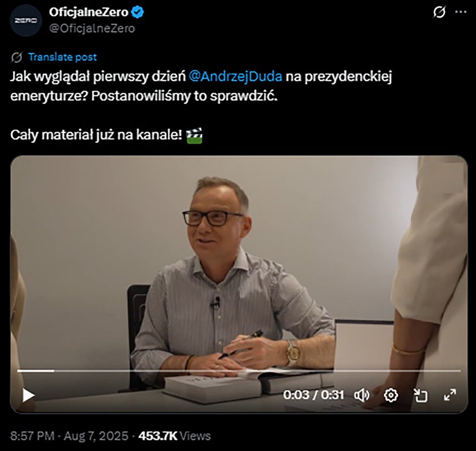The height and width of the screenshot is (451, 476).
Task: Toggle picture-in-picture mode icon
Action: click(420, 395)
